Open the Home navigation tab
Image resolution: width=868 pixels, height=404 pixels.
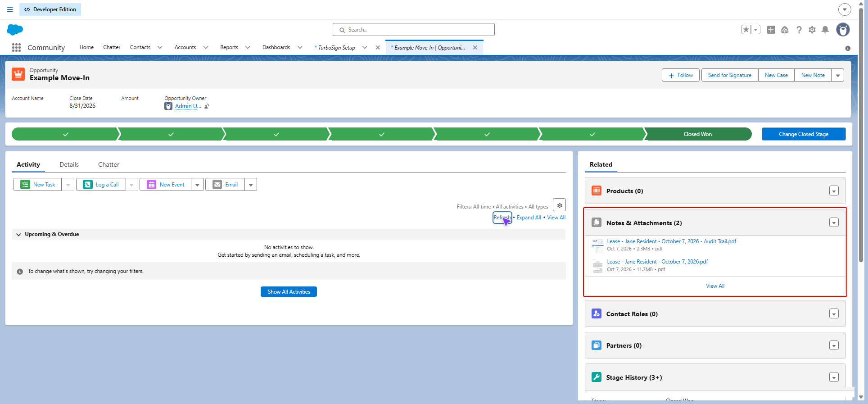pos(86,47)
